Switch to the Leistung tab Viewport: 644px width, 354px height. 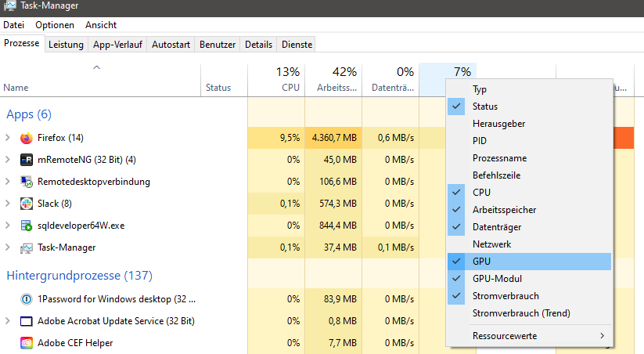tap(66, 45)
